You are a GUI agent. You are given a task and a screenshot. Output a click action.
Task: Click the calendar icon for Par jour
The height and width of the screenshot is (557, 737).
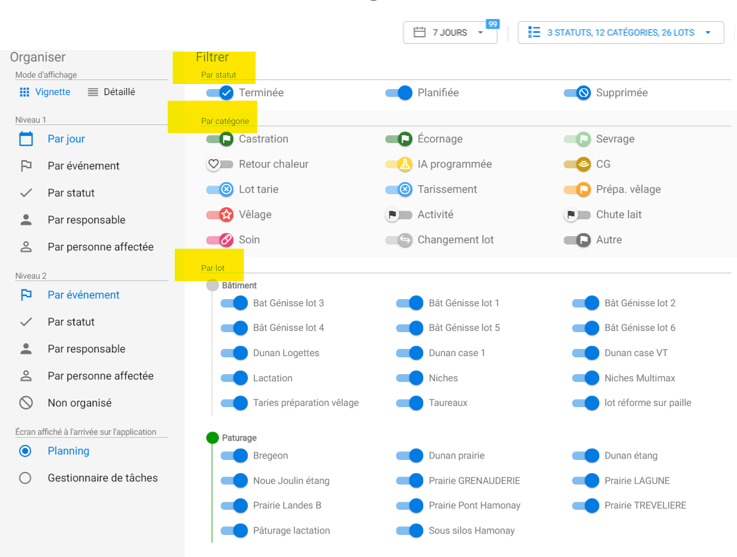[26, 139]
